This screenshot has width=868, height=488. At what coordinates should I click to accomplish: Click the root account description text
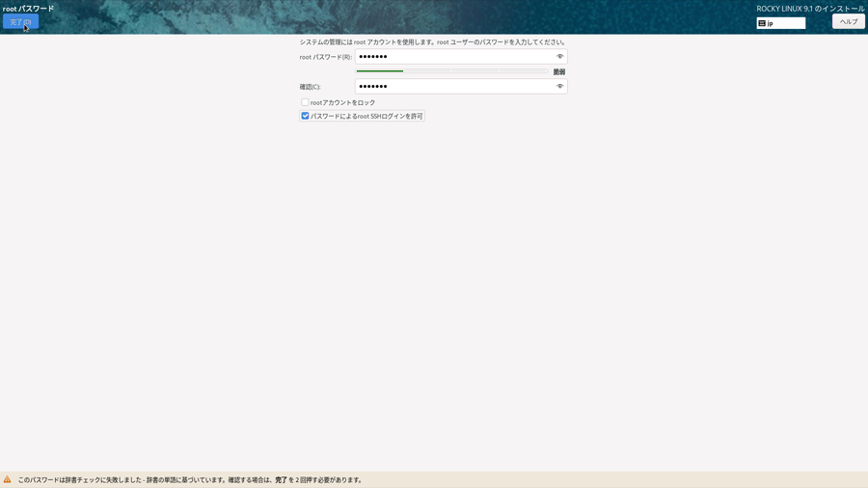[x=432, y=42]
